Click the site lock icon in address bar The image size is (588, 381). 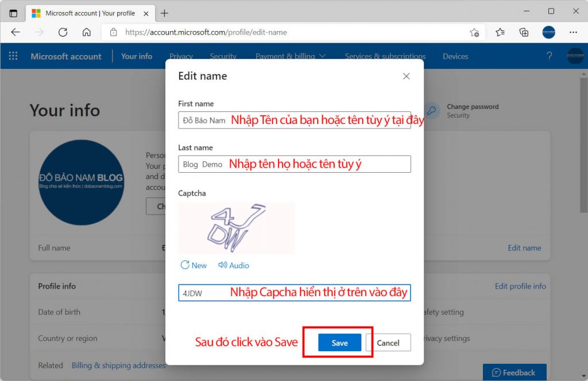click(113, 32)
